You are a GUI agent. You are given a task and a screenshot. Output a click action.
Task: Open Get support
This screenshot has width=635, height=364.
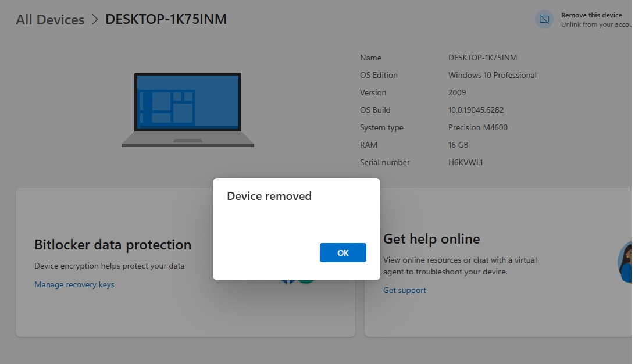404,290
